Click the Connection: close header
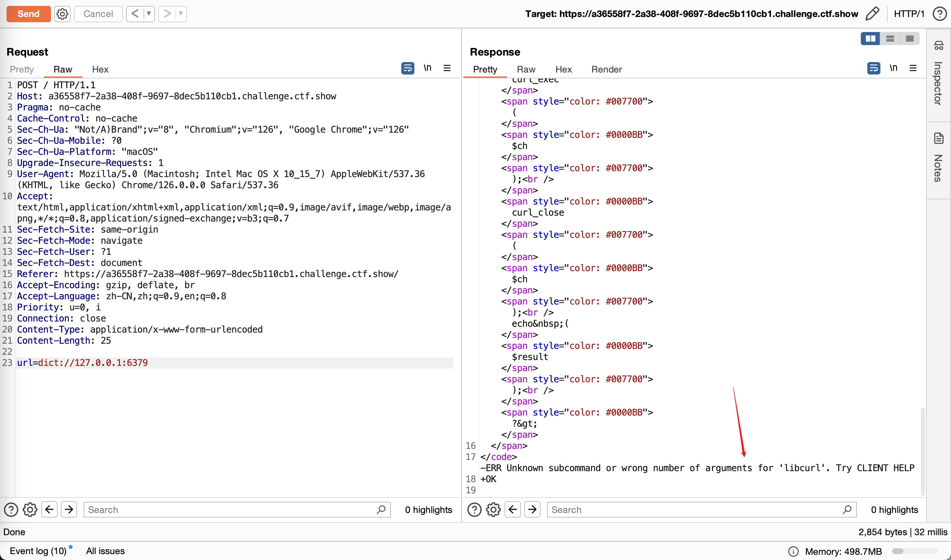Screen dimensions: 951x560 coord(61,318)
